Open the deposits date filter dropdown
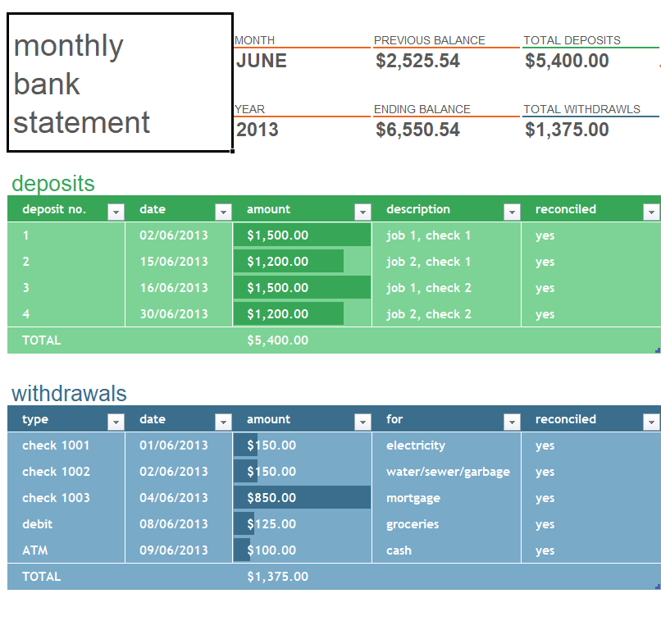661x644 pixels. pos(223,212)
